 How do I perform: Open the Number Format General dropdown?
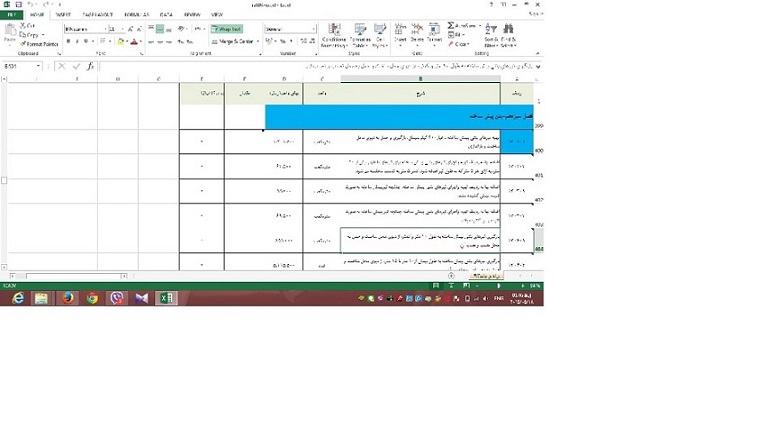coord(313,29)
